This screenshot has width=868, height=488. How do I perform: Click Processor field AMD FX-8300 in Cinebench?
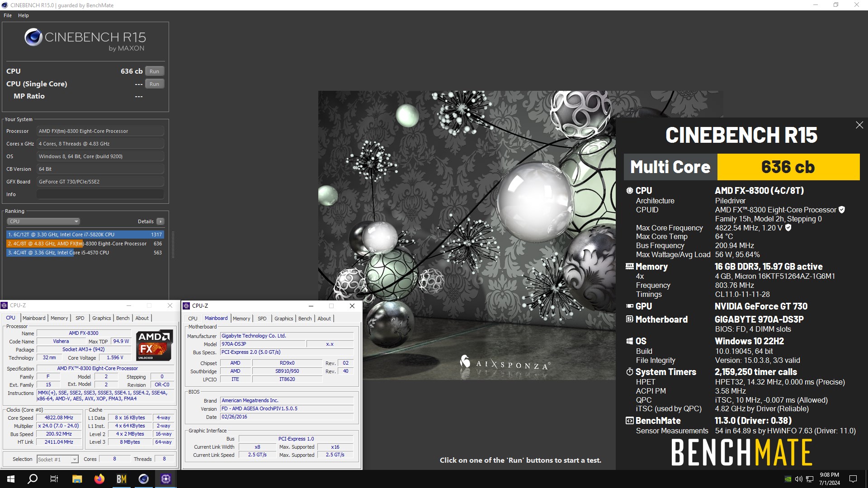[100, 131]
